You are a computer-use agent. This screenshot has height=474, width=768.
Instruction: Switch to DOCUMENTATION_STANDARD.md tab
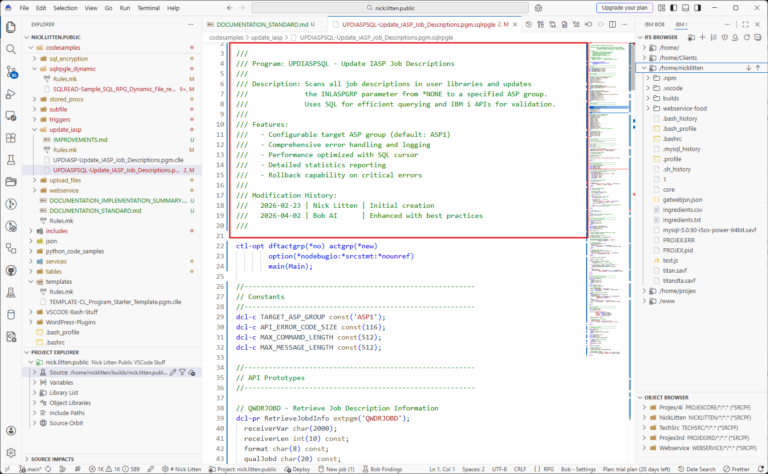[262, 24]
